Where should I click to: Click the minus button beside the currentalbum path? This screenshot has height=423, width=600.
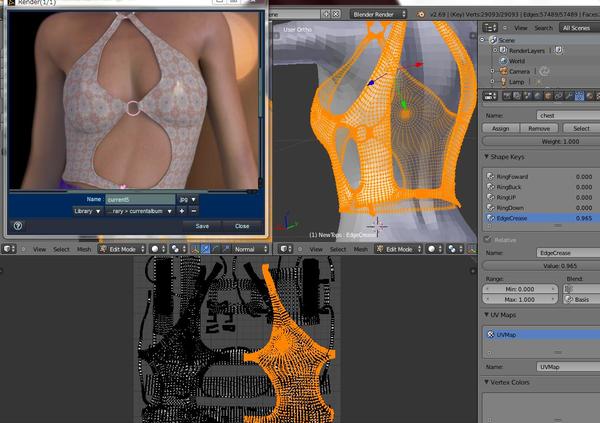[194, 211]
